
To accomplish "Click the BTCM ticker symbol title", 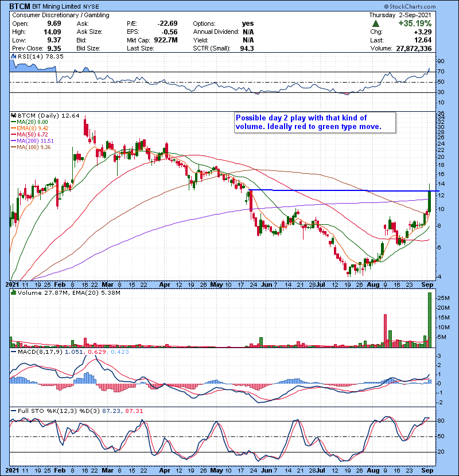I will coord(20,6).
